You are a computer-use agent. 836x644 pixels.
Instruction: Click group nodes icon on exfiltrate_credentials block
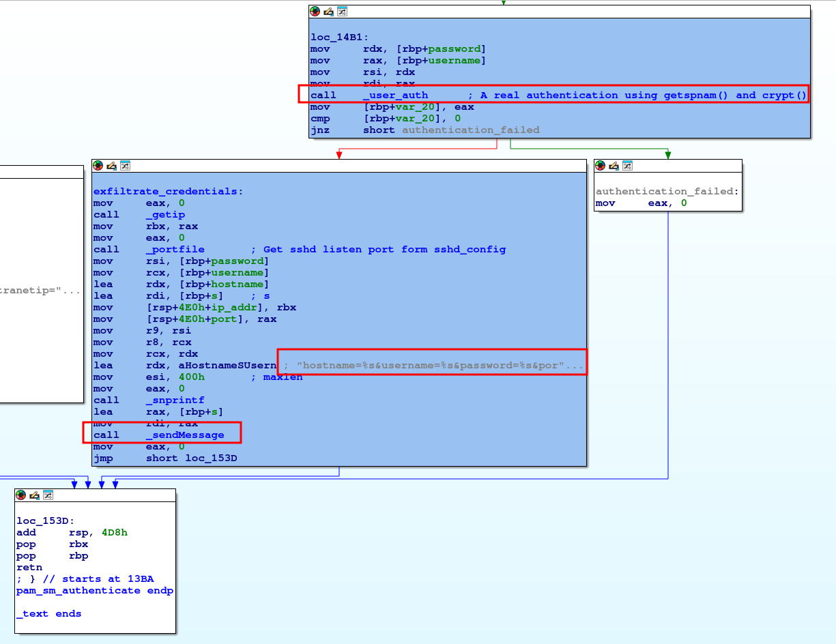click(x=126, y=166)
